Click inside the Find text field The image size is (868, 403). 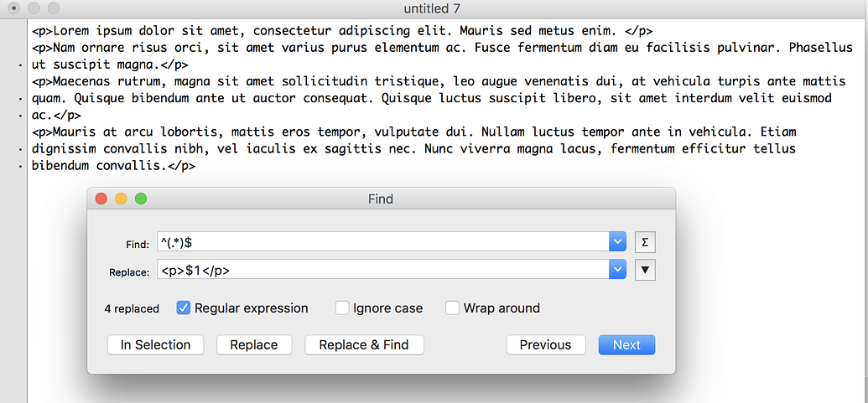[383, 242]
